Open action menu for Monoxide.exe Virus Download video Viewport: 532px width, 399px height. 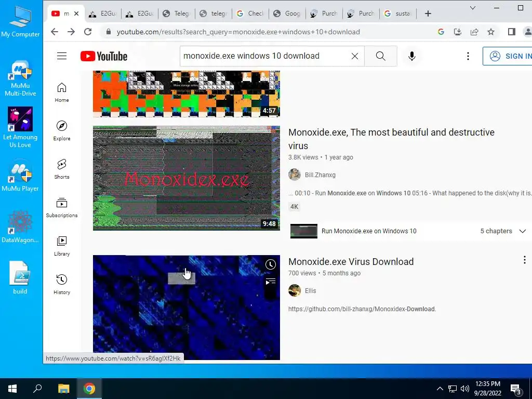click(525, 260)
